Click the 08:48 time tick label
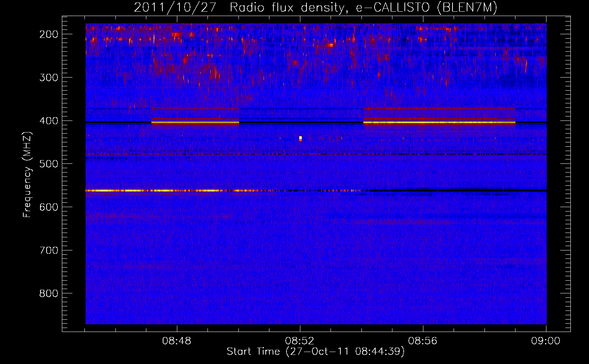The height and width of the screenshot is (364, 589). point(177,341)
